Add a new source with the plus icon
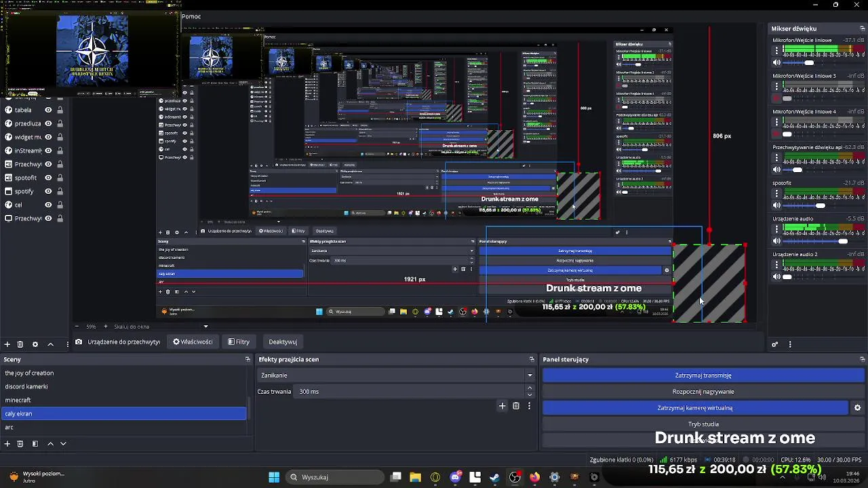868x488 pixels. [x=7, y=344]
